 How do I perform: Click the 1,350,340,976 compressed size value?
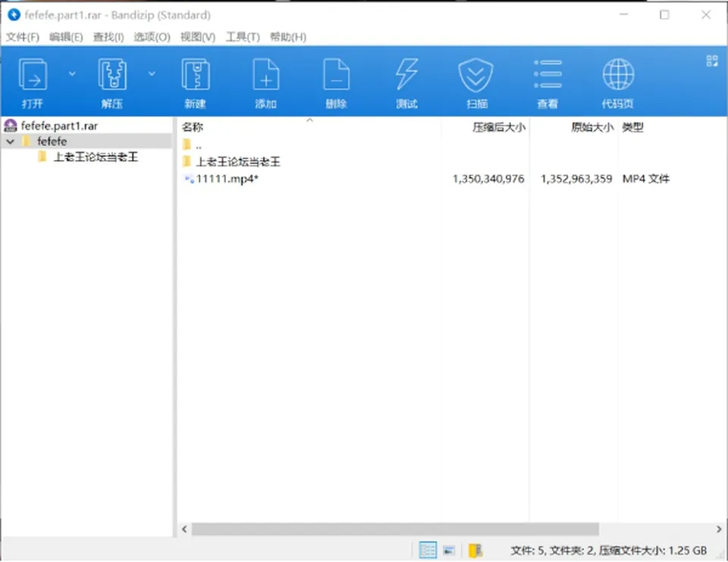click(x=488, y=179)
